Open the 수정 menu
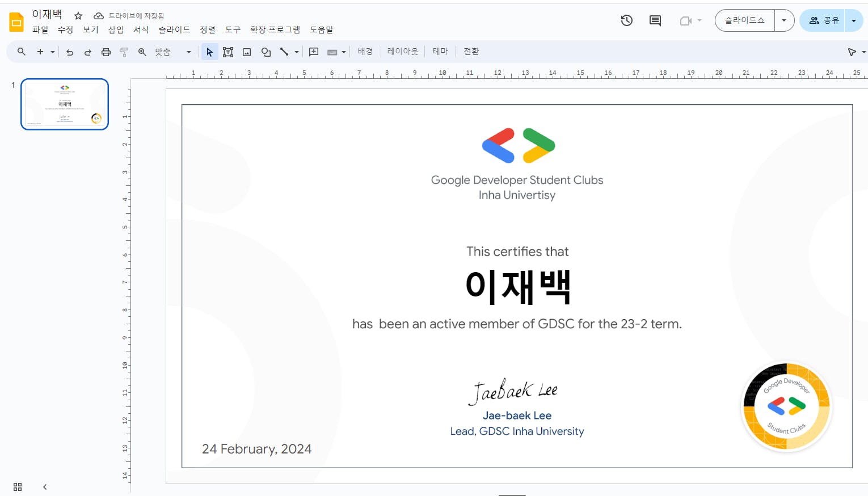Screen dimensions: 868x496 (65, 29)
